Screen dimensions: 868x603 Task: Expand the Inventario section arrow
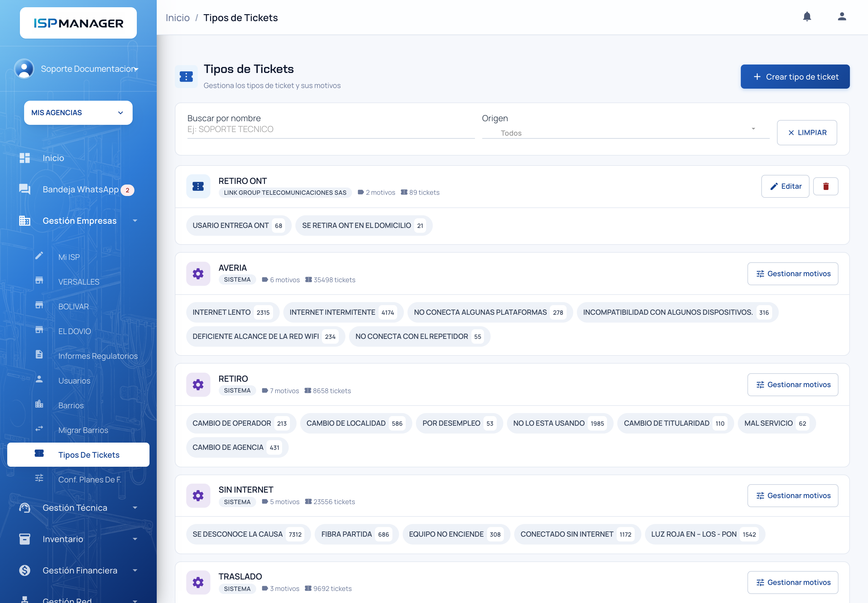[x=135, y=539]
